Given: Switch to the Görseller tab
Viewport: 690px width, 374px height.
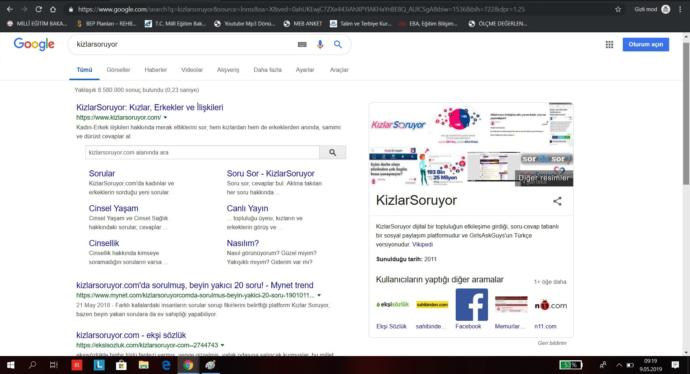Looking at the screenshot, I should coord(118,70).
